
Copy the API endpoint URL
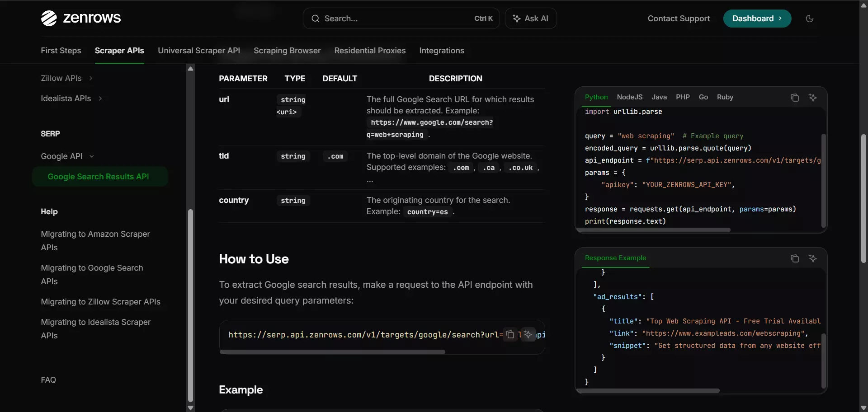[510, 335]
